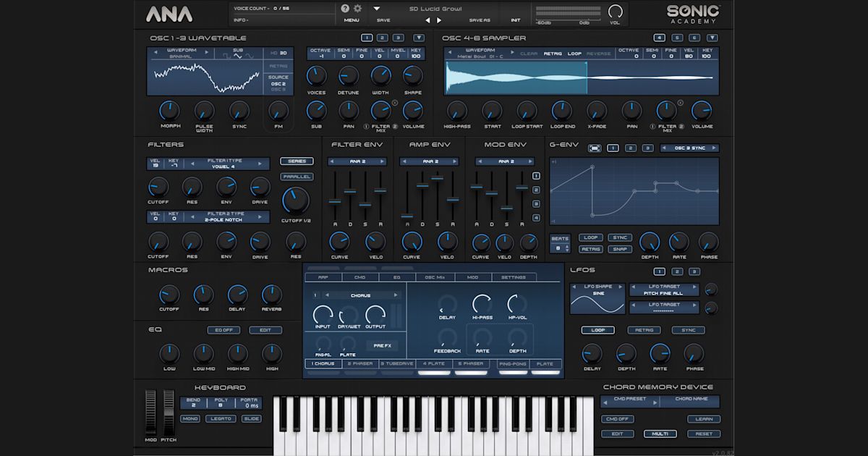Switch to the ARP tab

pyautogui.click(x=323, y=277)
